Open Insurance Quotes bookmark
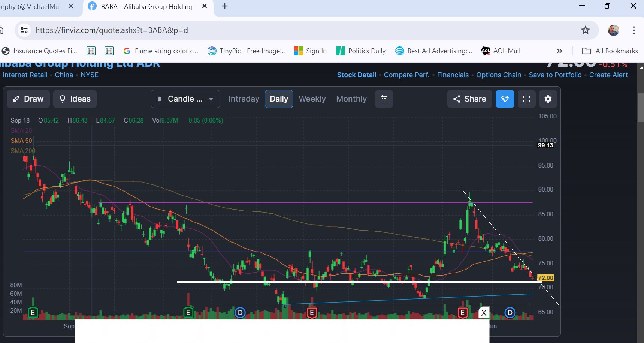 [x=40, y=51]
